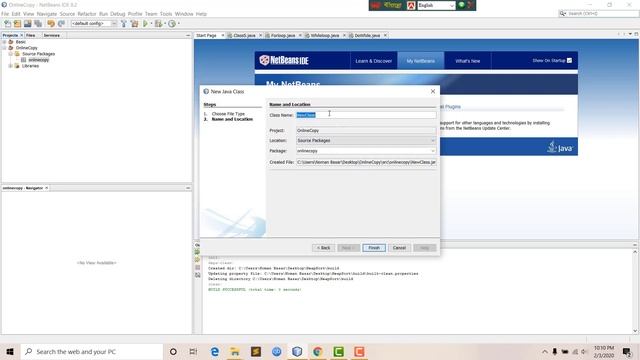640x360 pixels.
Task: Switch to the Files tab
Action: (x=31, y=36)
